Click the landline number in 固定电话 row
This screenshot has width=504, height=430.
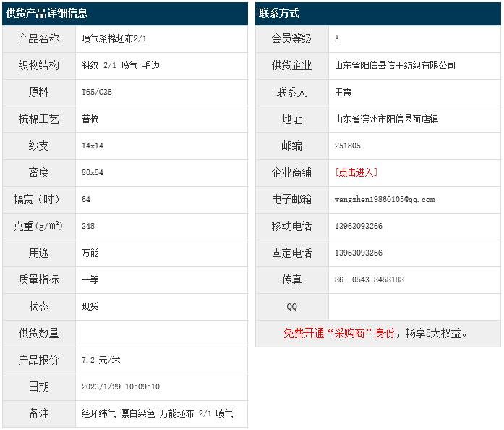click(359, 253)
